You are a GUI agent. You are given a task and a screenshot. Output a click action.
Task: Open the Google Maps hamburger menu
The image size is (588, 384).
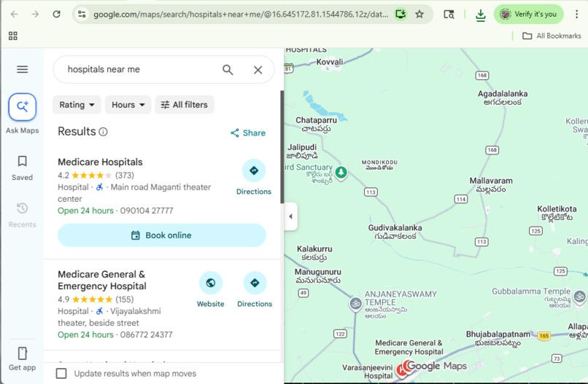[22, 69]
